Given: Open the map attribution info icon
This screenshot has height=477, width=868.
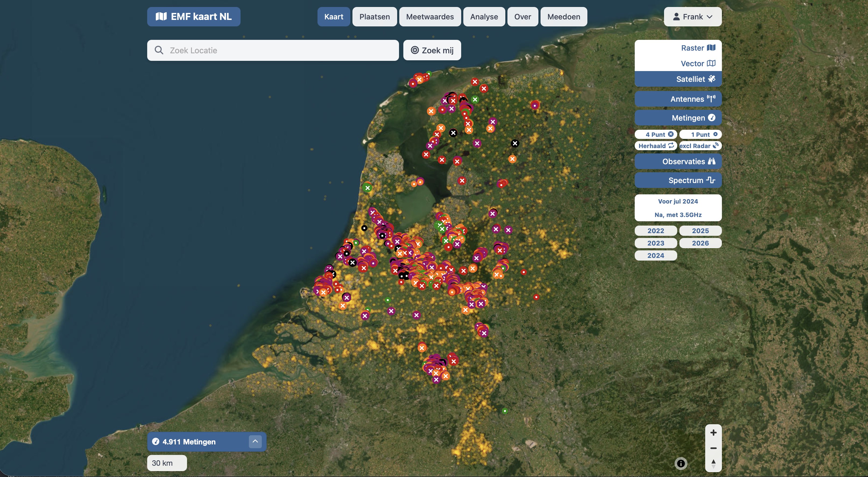Looking at the screenshot, I should coord(681,464).
